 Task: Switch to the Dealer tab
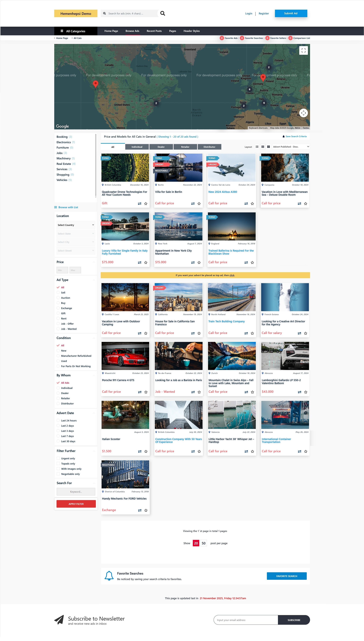point(161,147)
